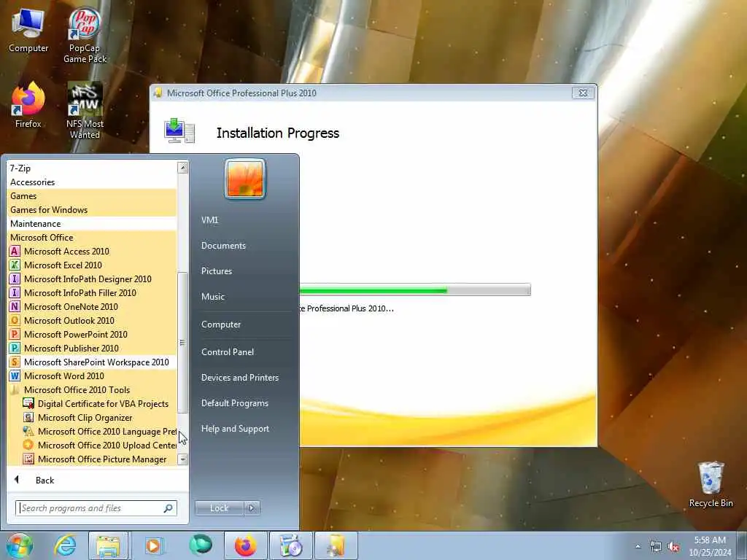Screen dimensions: 747x560
Task: Collapse Microsoft Office 2010 Tools folder
Action: pyautogui.click(x=76, y=389)
